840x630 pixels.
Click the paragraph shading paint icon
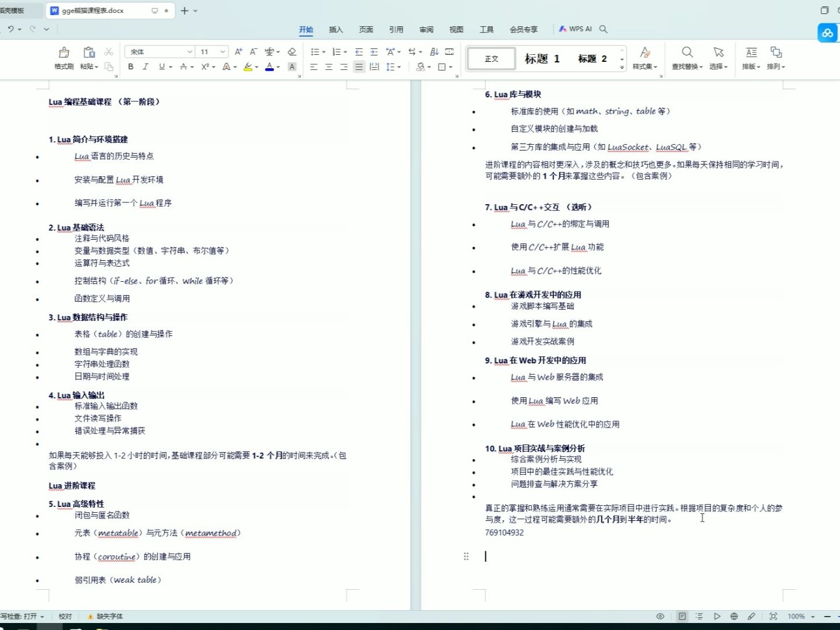pyautogui.click(x=421, y=67)
